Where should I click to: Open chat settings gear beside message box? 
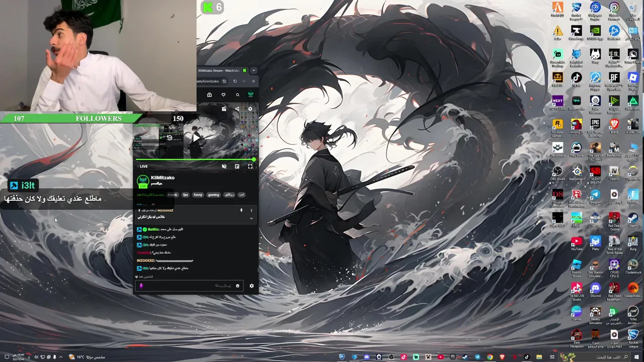[252, 286]
